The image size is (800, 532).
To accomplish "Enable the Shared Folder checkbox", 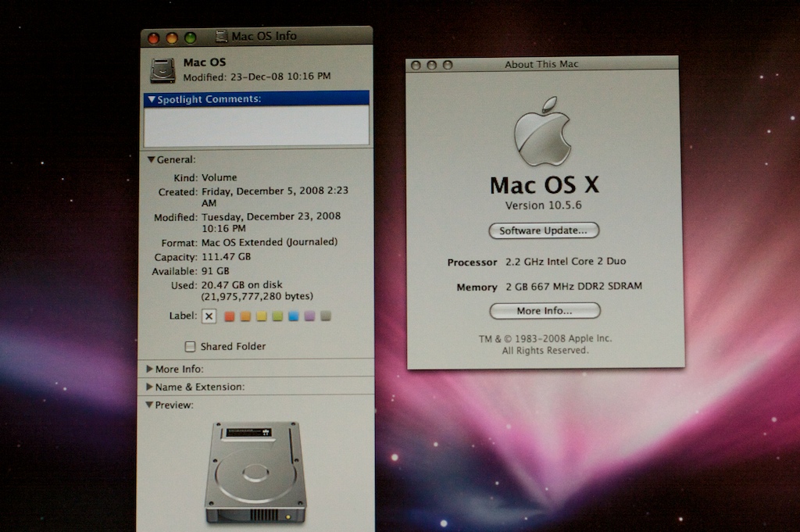I will click(x=190, y=346).
